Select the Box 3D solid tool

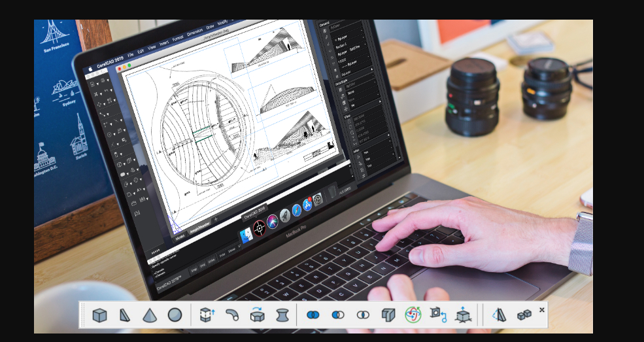(x=99, y=315)
